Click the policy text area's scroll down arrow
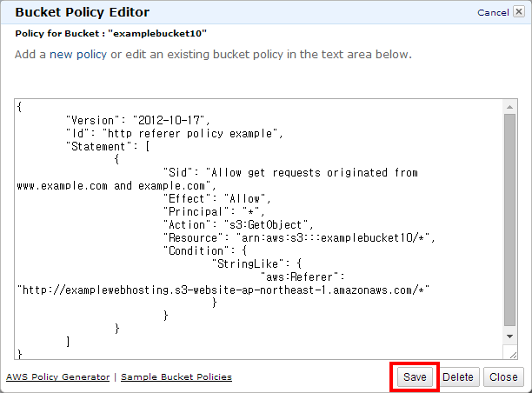The height and width of the screenshot is (393, 532). [x=510, y=336]
